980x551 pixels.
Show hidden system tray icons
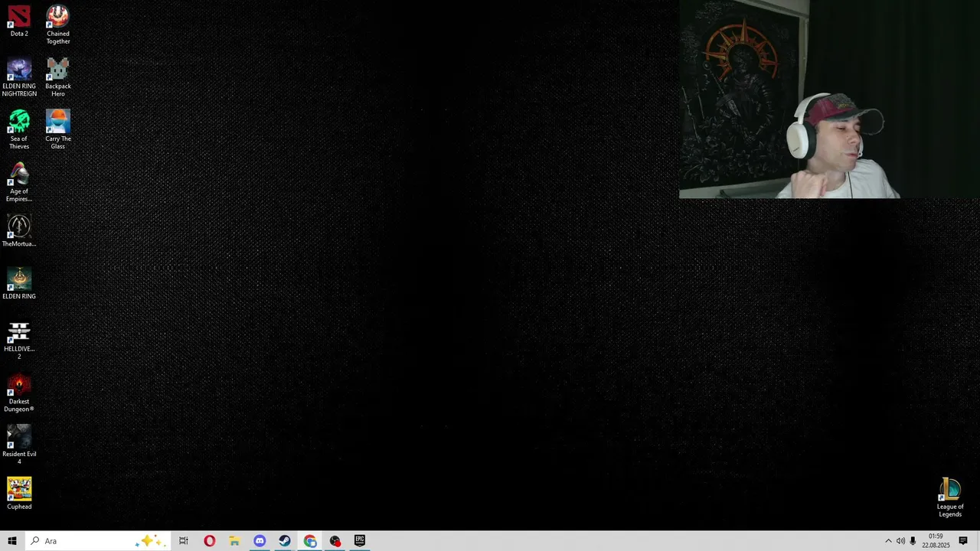pyautogui.click(x=888, y=541)
